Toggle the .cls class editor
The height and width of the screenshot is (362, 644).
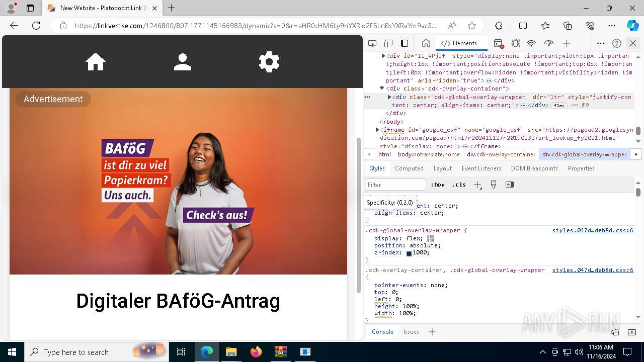tap(458, 185)
